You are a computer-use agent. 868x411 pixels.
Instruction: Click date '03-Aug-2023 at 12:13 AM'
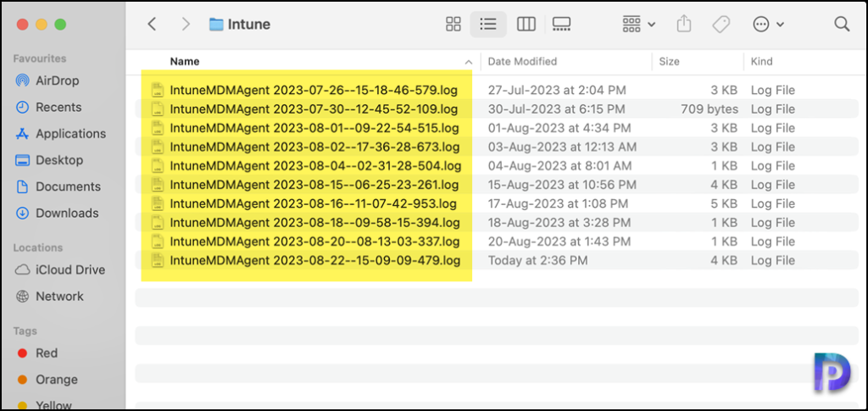(x=562, y=147)
